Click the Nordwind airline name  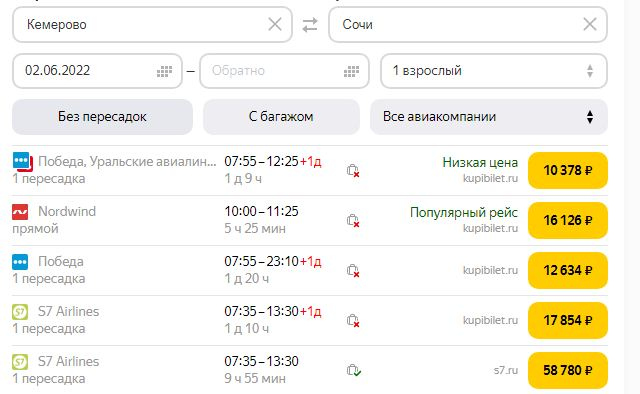click(67, 211)
